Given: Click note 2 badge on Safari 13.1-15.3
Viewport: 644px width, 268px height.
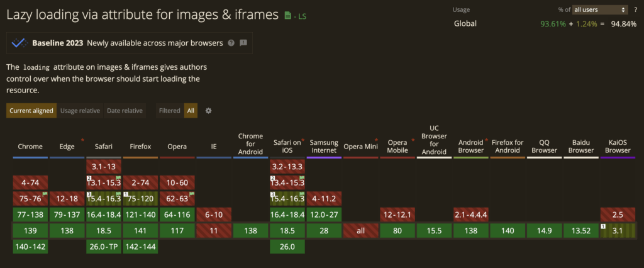Looking at the screenshot, I should (89, 178).
